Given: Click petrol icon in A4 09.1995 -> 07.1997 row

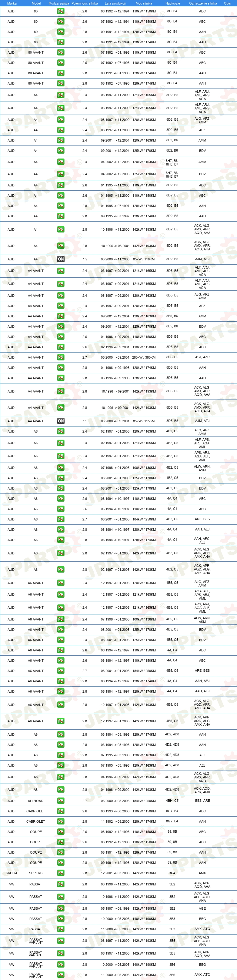Looking at the screenshot, I should (61, 216).
